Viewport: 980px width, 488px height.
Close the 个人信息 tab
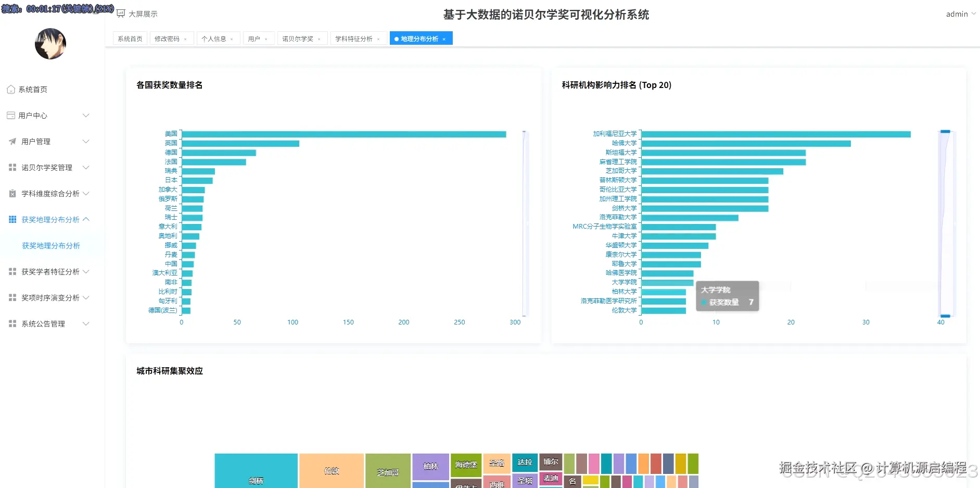[x=232, y=39]
